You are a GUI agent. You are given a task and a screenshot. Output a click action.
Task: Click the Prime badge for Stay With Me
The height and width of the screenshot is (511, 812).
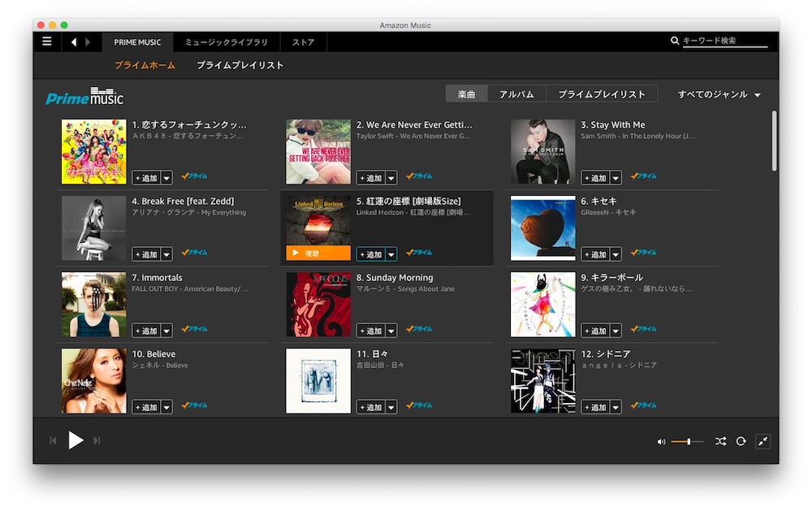[x=644, y=176]
